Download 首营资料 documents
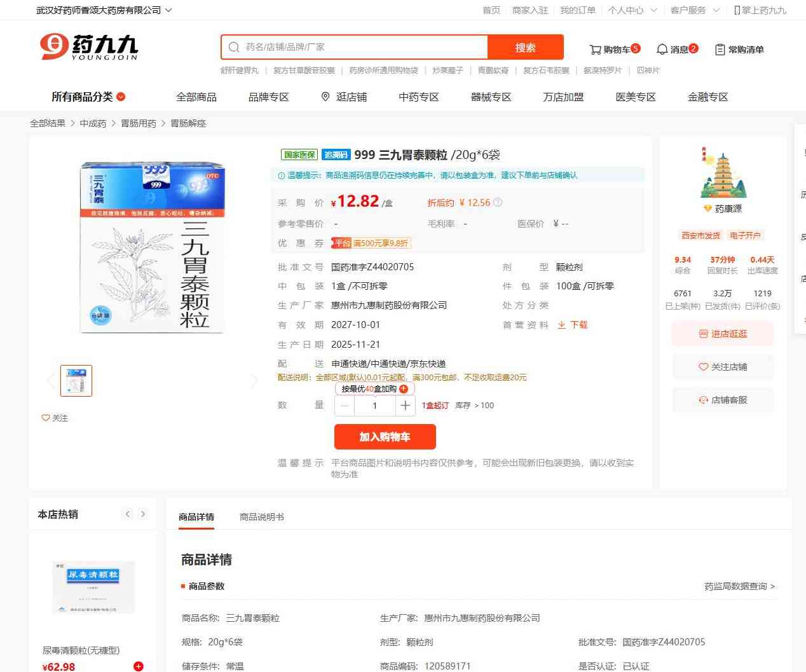This screenshot has width=806, height=672. pyautogui.click(x=573, y=325)
